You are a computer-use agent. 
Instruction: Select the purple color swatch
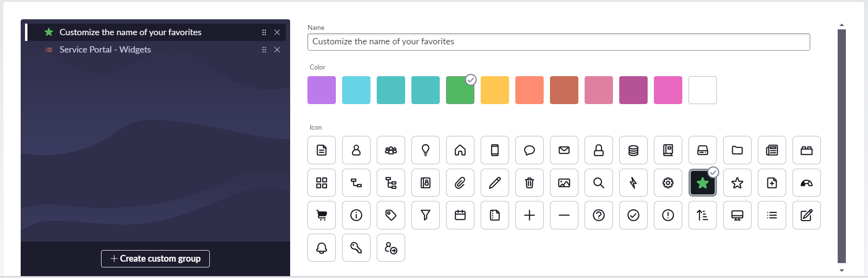click(x=321, y=90)
